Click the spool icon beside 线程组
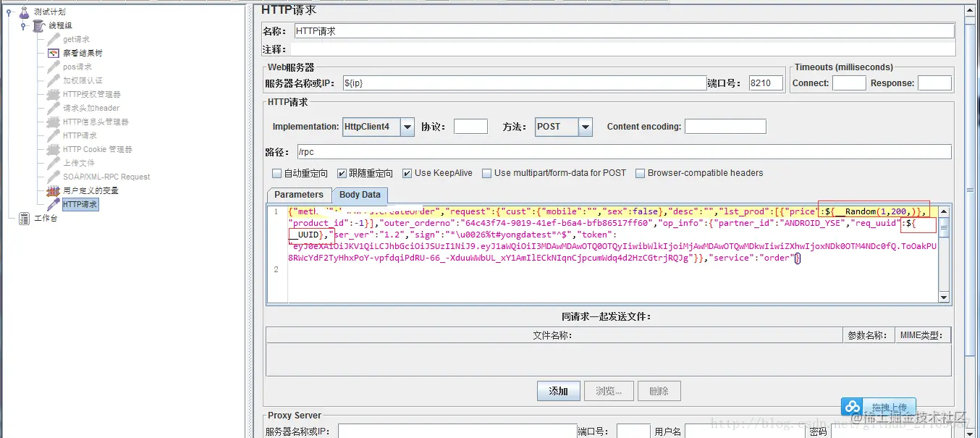 (x=39, y=25)
